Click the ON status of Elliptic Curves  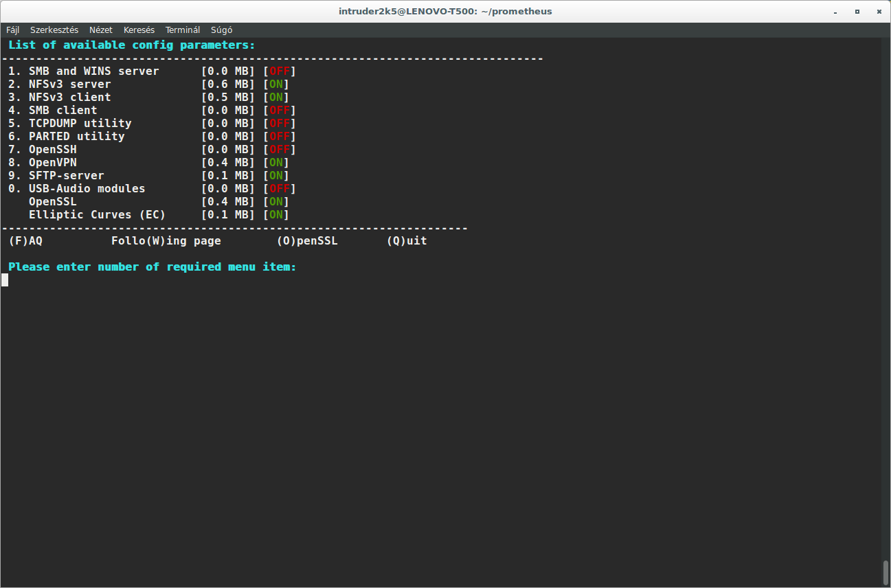click(x=276, y=215)
